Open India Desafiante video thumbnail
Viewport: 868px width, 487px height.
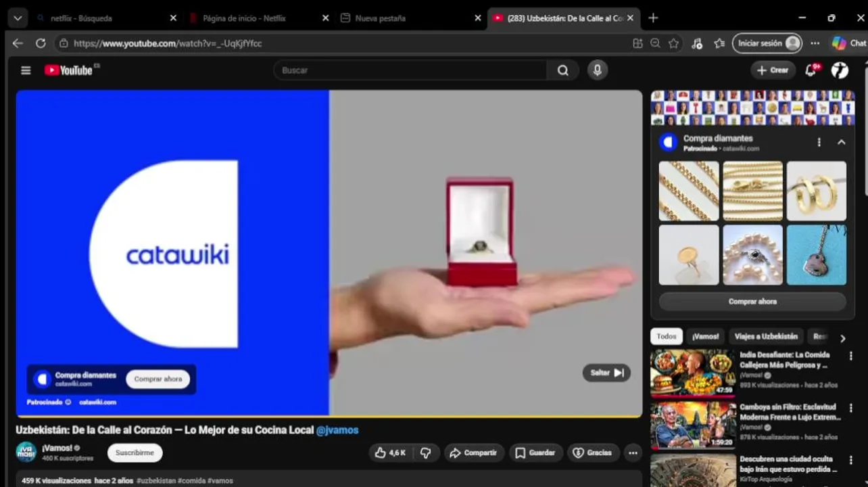pos(693,373)
